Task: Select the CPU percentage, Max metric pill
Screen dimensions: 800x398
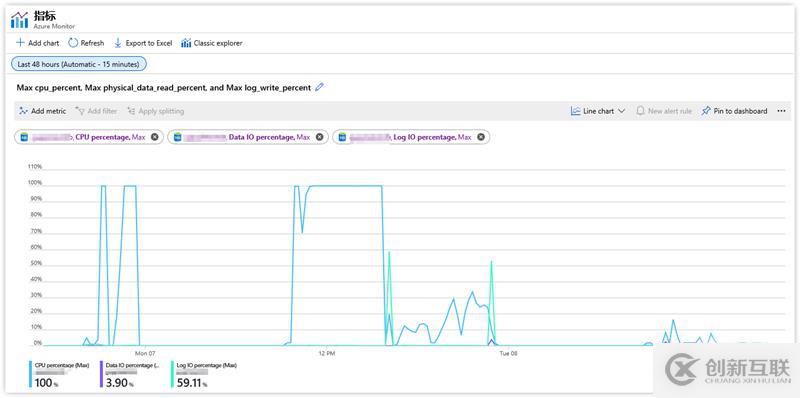Action: tap(89, 137)
